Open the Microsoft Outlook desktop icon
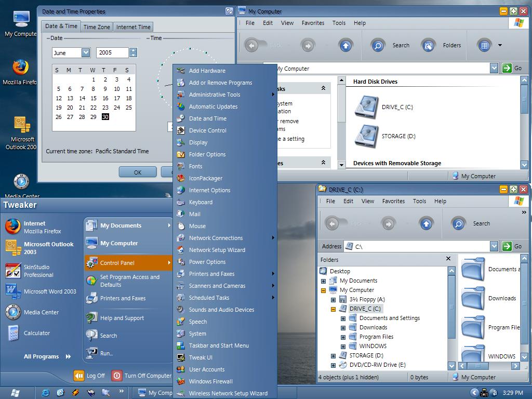The height and width of the screenshot is (399, 532). (x=21, y=126)
